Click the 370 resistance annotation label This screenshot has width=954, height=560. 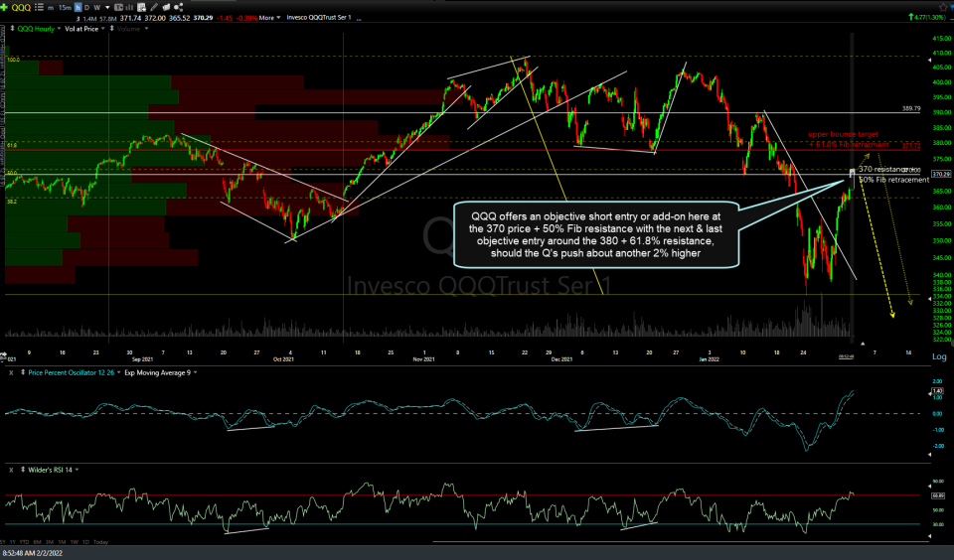tap(882, 169)
